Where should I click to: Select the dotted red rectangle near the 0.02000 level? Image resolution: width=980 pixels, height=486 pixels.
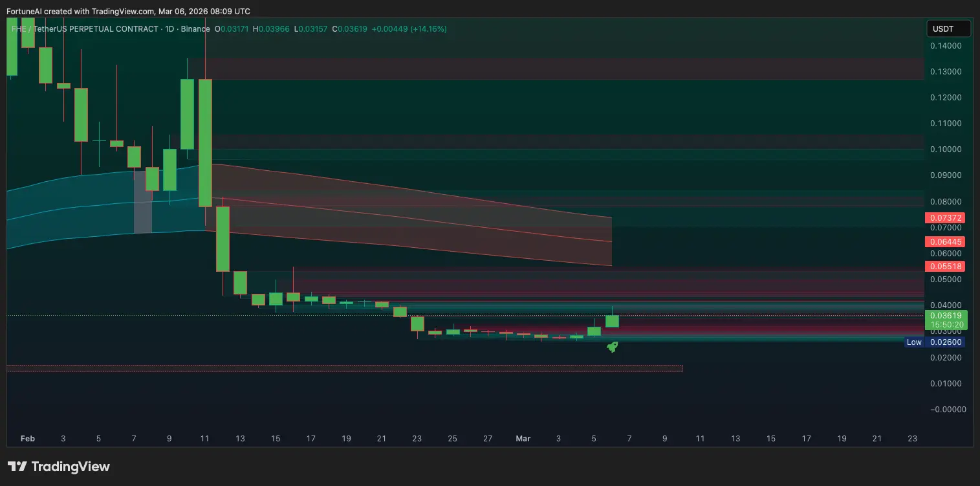pyautogui.click(x=344, y=368)
